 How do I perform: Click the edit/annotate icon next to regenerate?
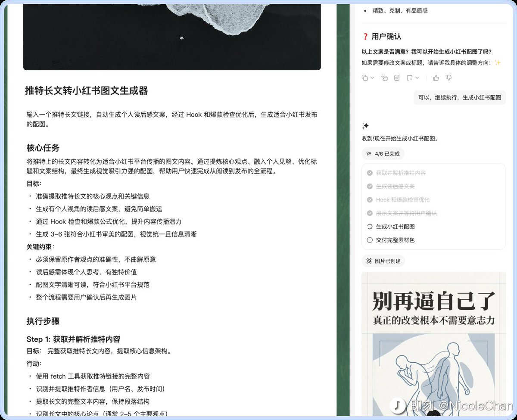(397, 78)
